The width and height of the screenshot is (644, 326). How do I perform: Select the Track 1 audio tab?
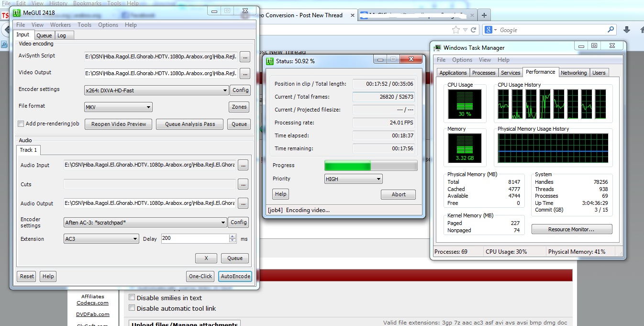click(28, 150)
